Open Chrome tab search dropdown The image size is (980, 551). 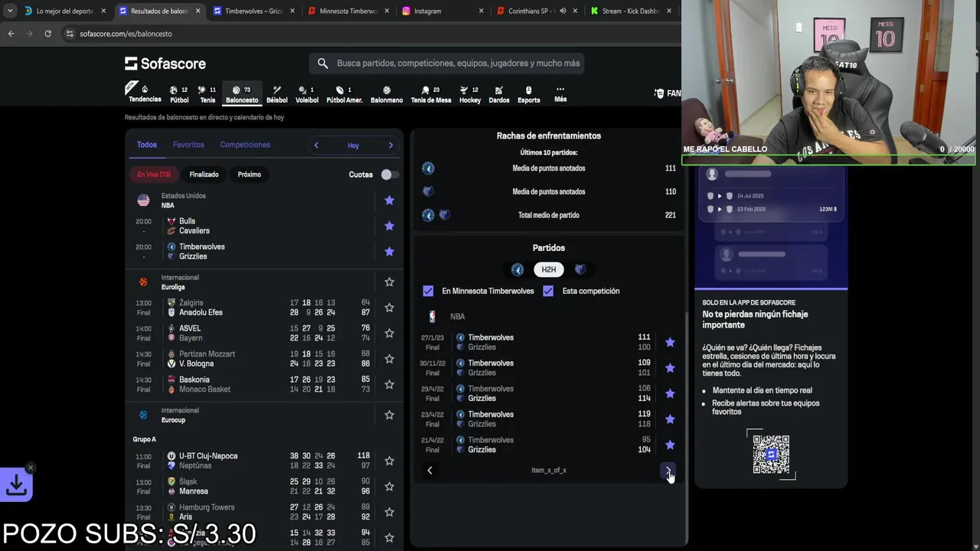10,11
